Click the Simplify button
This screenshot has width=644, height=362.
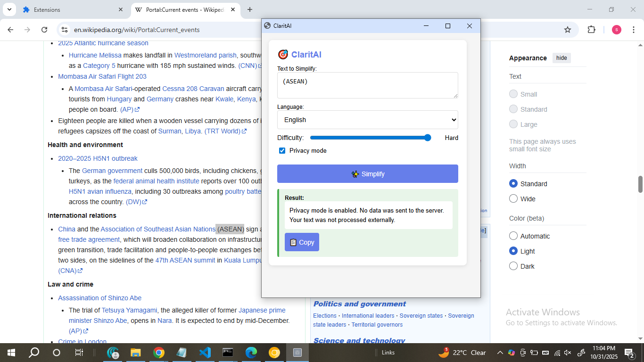(x=368, y=174)
